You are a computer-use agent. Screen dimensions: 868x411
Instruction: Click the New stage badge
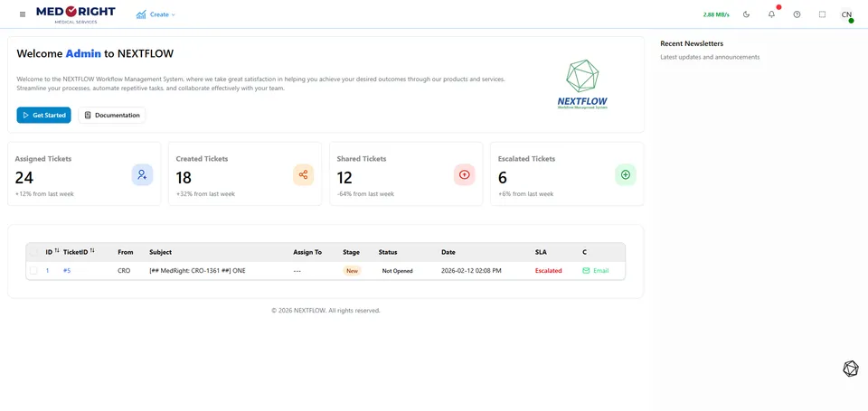(x=352, y=270)
